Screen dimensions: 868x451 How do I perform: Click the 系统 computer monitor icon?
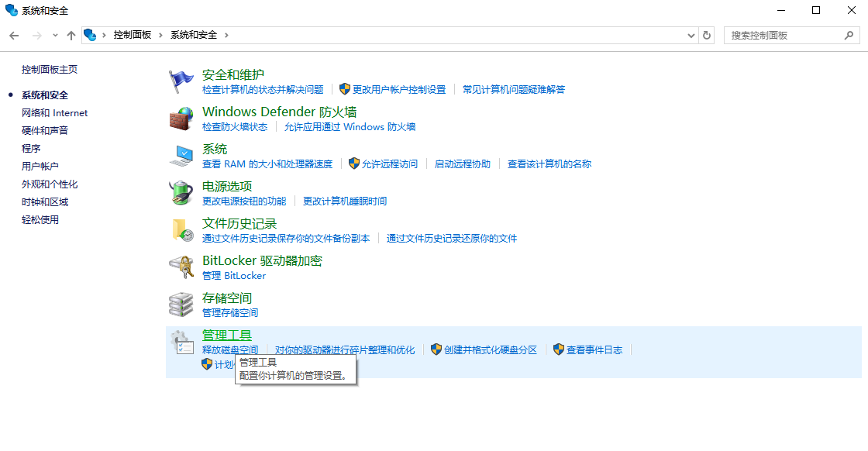(x=181, y=156)
